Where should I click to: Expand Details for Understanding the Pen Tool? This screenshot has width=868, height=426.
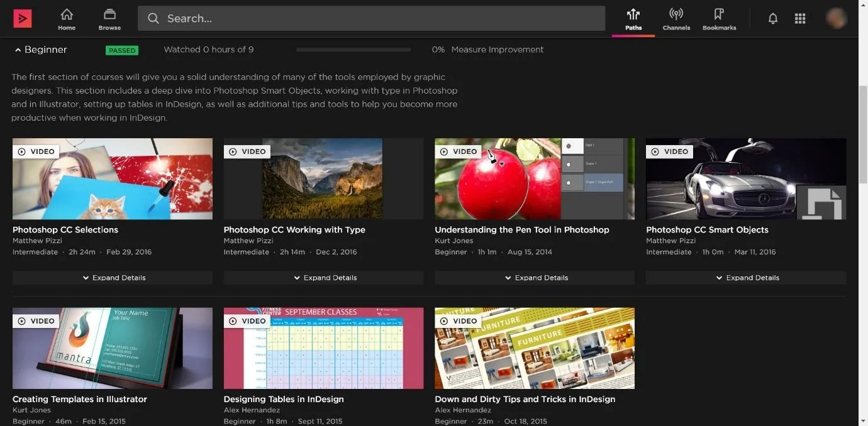point(535,278)
